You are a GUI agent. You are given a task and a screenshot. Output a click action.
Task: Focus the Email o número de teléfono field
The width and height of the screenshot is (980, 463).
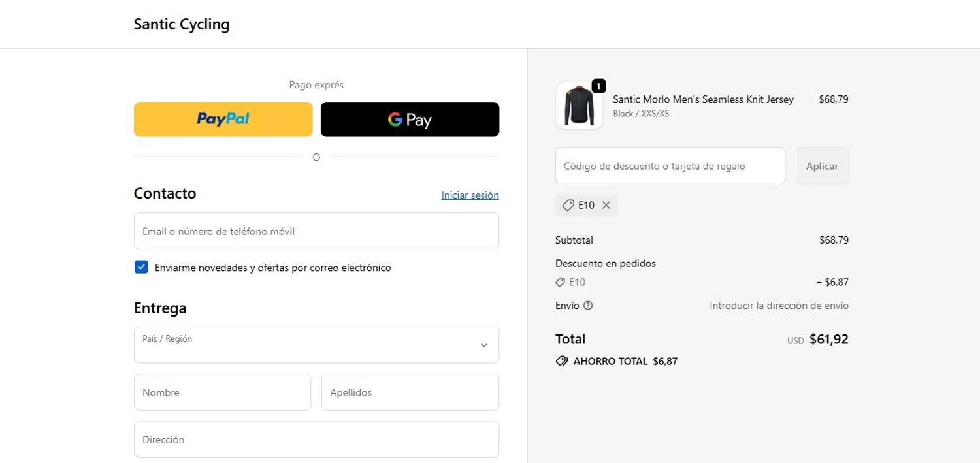(316, 231)
